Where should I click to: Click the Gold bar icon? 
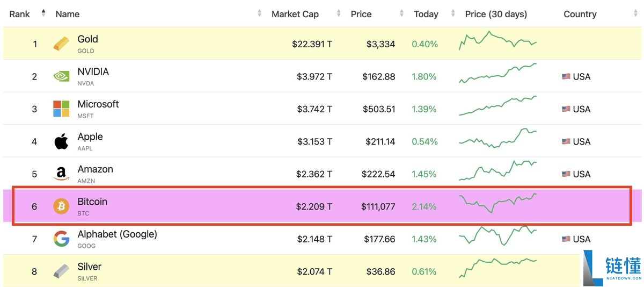click(x=61, y=44)
